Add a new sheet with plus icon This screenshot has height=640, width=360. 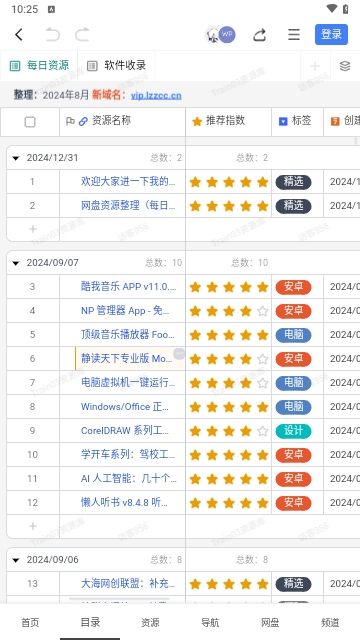[315, 66]
